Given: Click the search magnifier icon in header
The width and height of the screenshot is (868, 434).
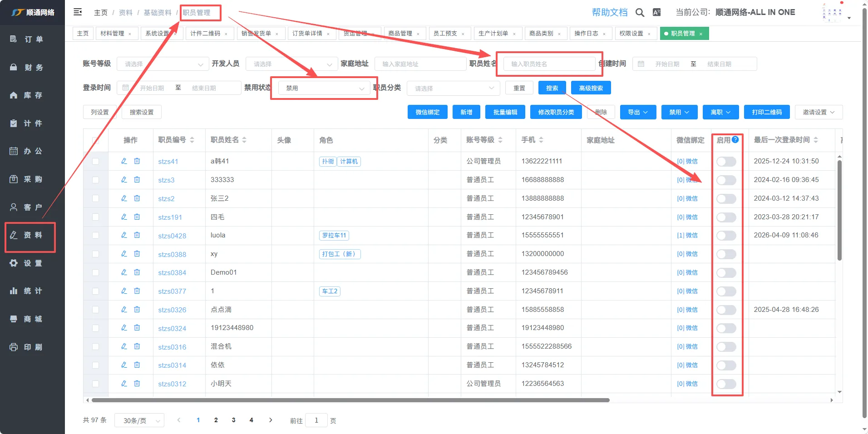Looking at the screenshot, I should [x=640, y=13].
